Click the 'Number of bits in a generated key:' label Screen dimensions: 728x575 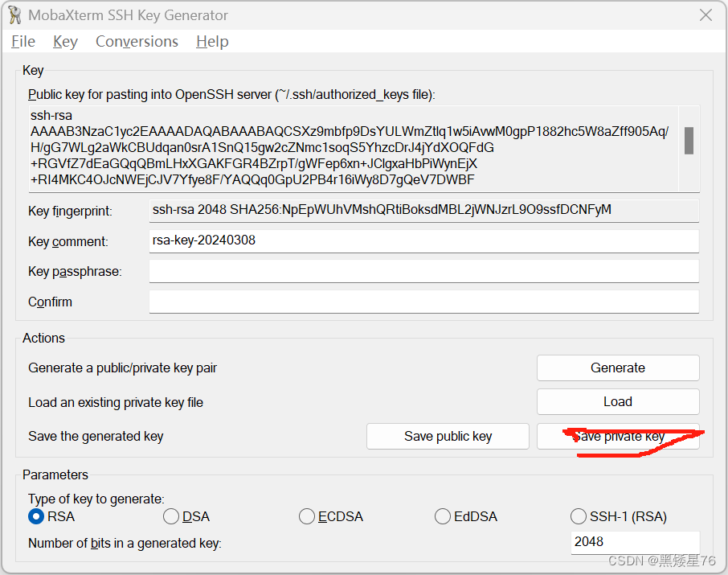(x=125, y=544)
